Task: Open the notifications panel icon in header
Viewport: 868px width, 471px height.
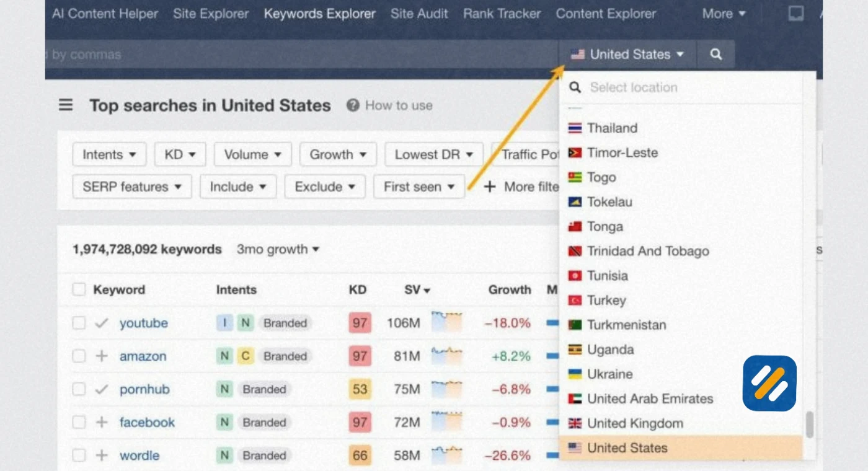Action: click(796, 14)
